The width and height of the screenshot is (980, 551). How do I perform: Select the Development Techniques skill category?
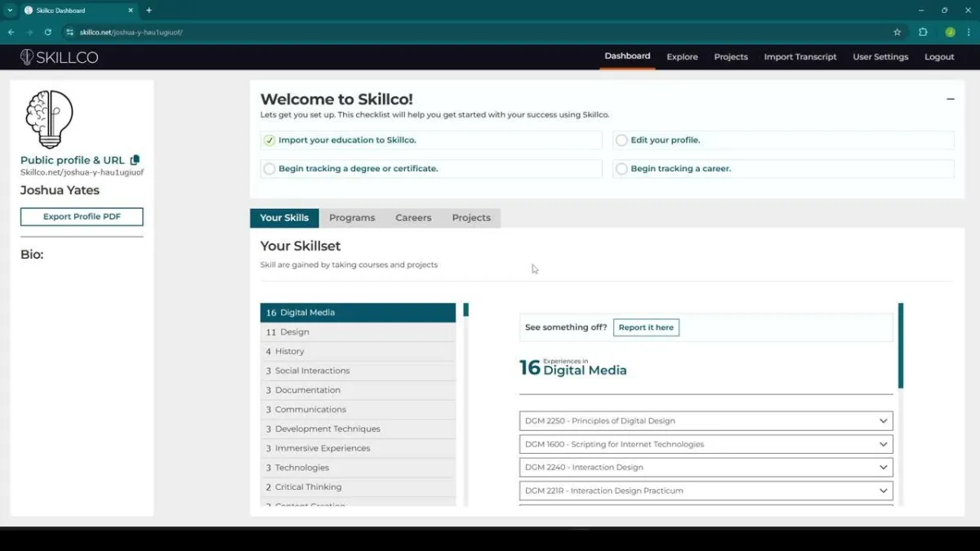point(358,429)
